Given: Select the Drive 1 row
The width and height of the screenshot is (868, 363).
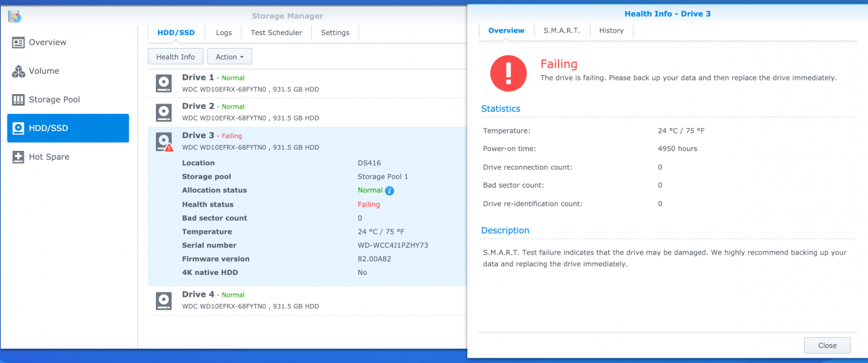Looking at the screenshot, I should (x=307, y=83).
